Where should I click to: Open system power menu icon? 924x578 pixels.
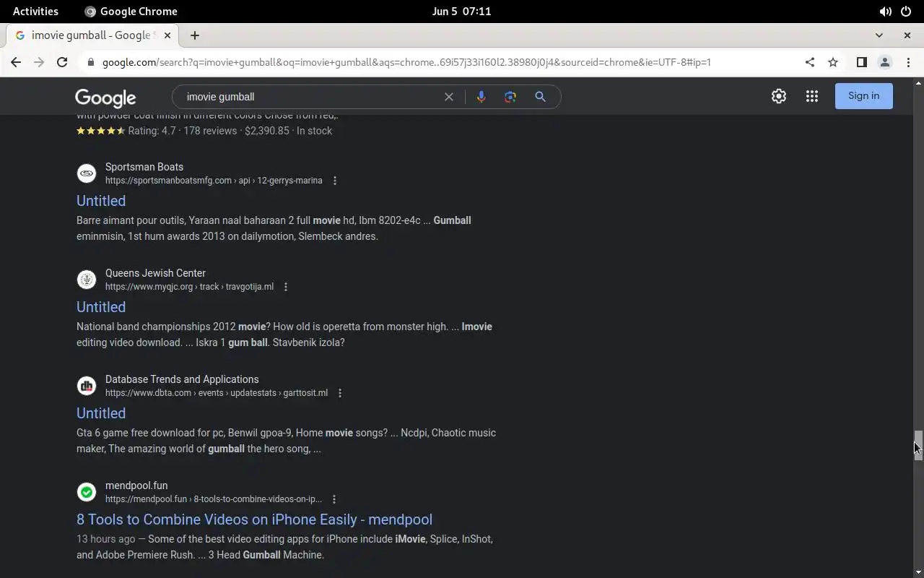[906, 12]
